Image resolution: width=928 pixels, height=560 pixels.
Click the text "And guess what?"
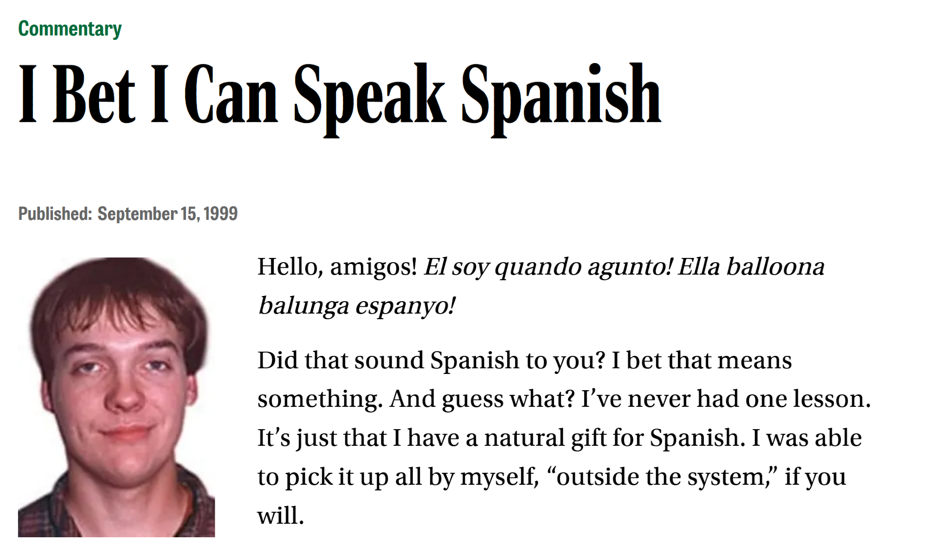[x=482, y=399]
